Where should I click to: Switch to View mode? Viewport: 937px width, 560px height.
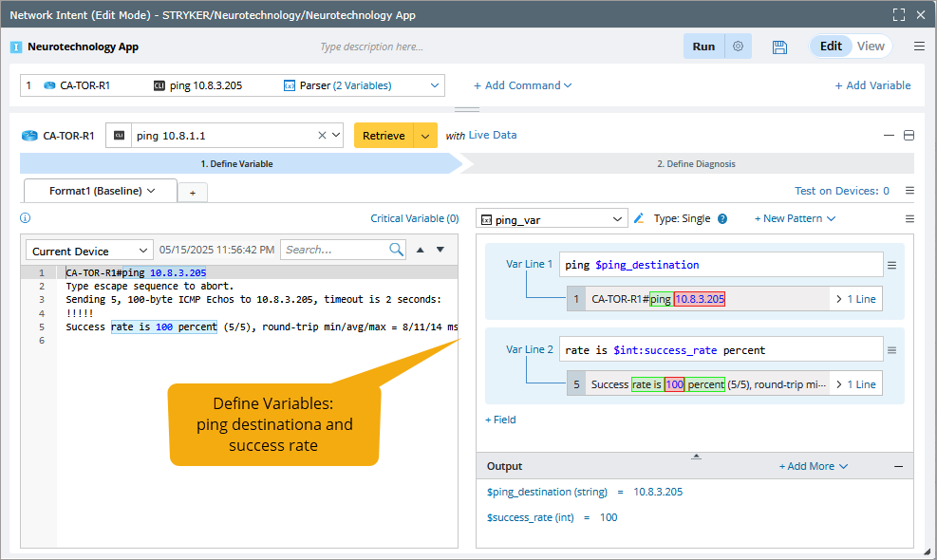[871, 46]
